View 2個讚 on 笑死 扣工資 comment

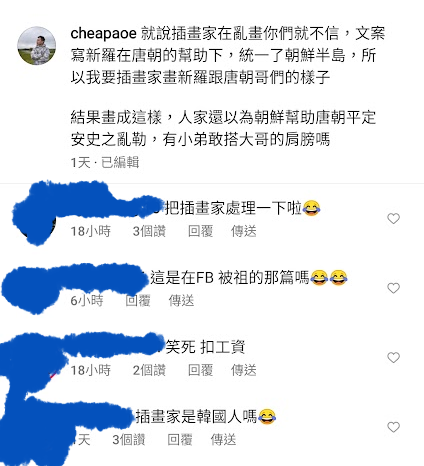[x=149, y=370]
